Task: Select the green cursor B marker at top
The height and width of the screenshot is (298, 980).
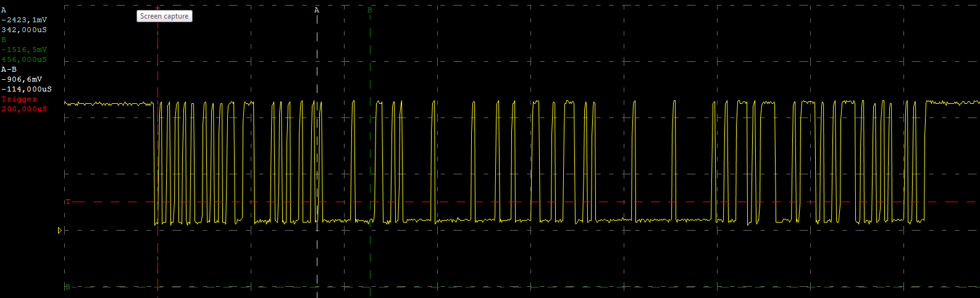Action: coord(370,10)
